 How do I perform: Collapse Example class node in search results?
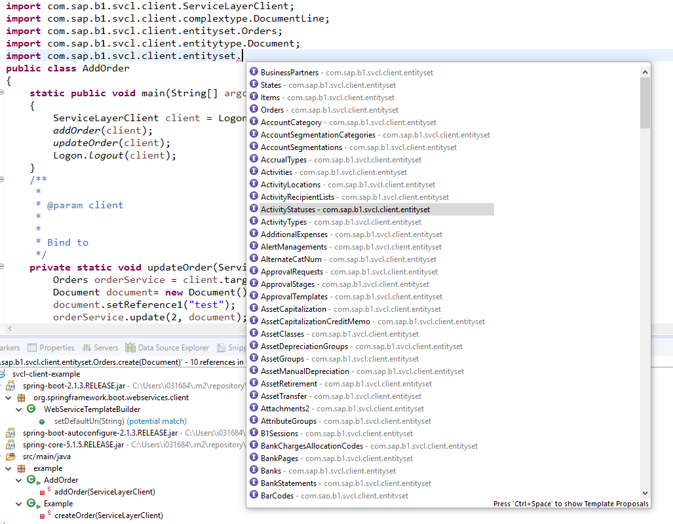[x=18, y=504]
